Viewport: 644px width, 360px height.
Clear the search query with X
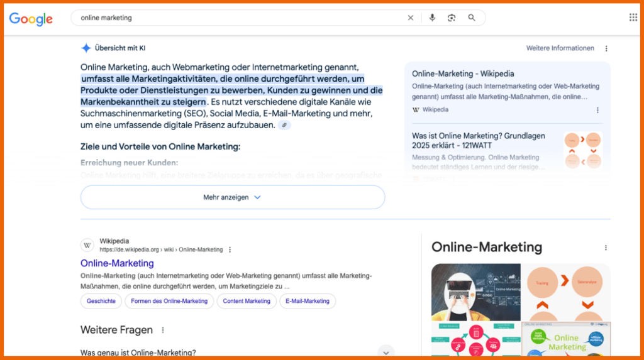tap(410, 18)
